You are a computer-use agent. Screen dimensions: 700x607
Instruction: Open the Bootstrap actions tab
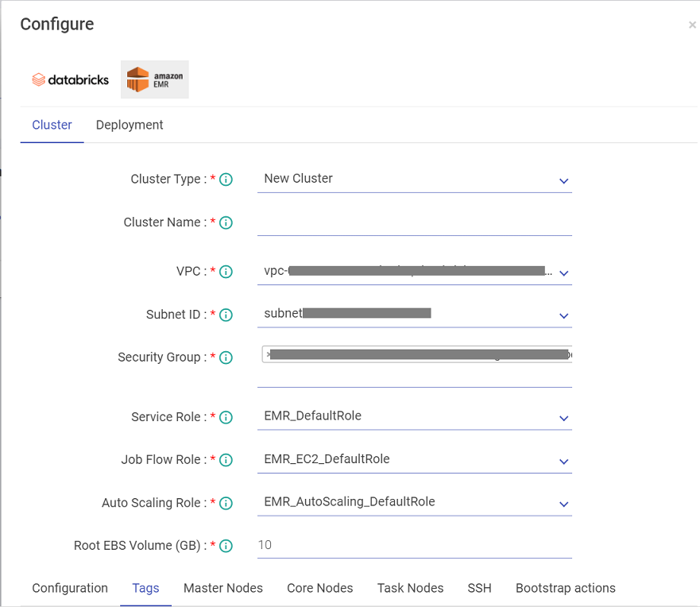(x=566, y=588)
